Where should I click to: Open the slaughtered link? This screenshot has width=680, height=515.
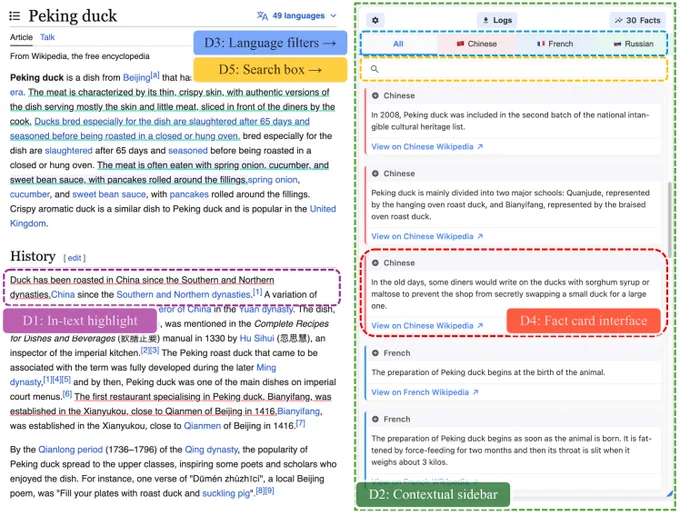pyautogui.click(x=69, y=150)
